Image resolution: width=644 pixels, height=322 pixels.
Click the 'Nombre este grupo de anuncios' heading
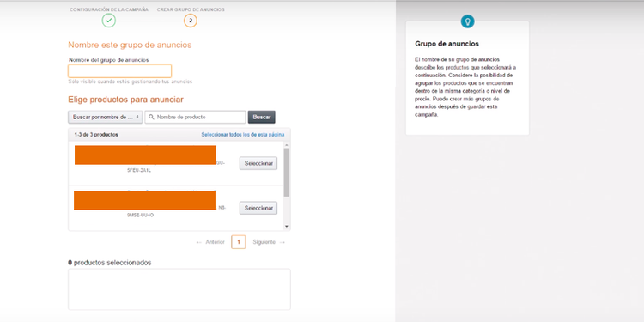130,45
